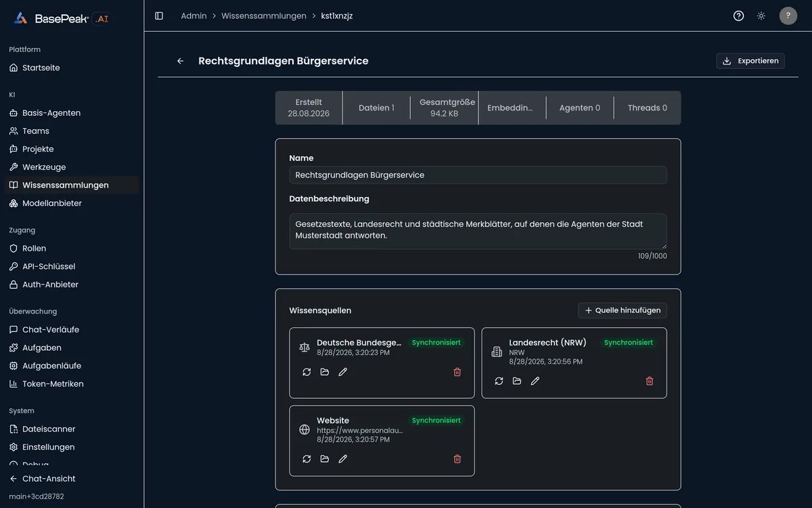This screenshot has width=812, height=508.
Task: Click into the Datenbeschreibung textarea
Action: click(x=478, y=232)
